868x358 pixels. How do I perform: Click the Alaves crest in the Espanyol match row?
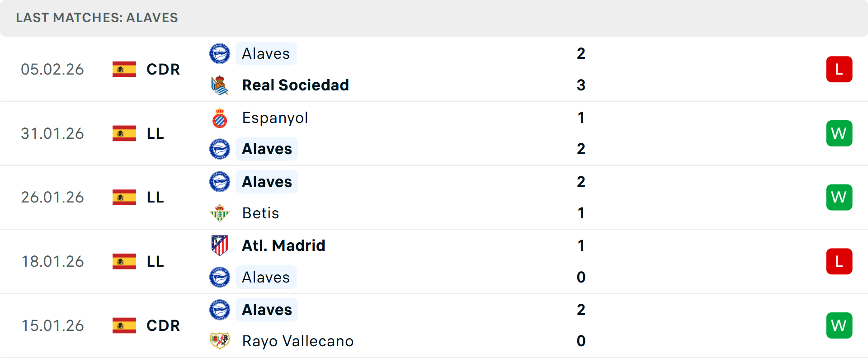(x=220, y=149)
